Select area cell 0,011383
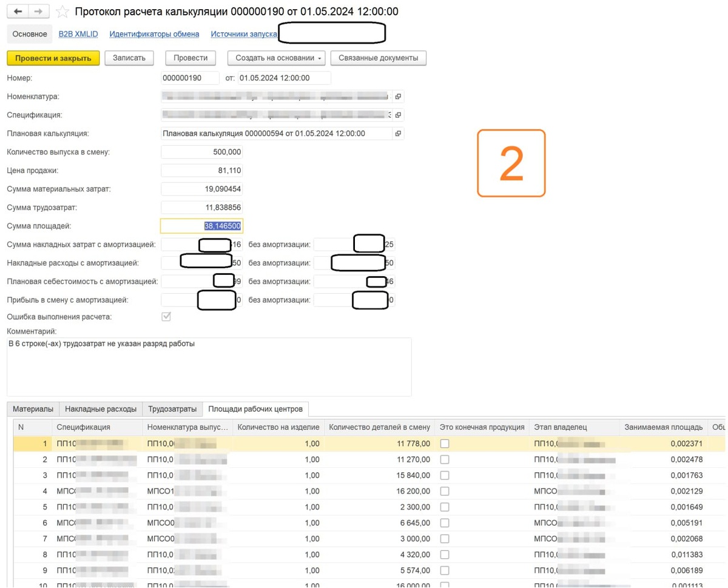The height and width of the screenshot is (588, 728). (664, 555)
